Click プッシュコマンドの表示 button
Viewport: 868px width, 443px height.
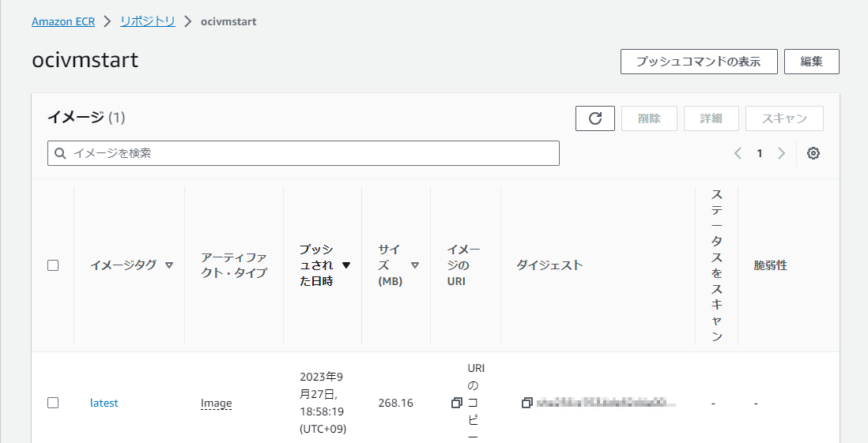tap(699, 62)
